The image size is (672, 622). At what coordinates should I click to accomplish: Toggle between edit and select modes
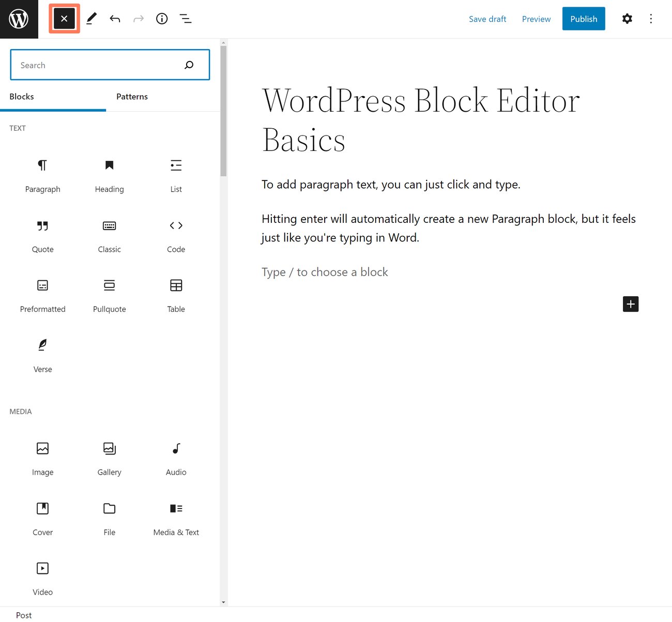(x=91, y=19)
